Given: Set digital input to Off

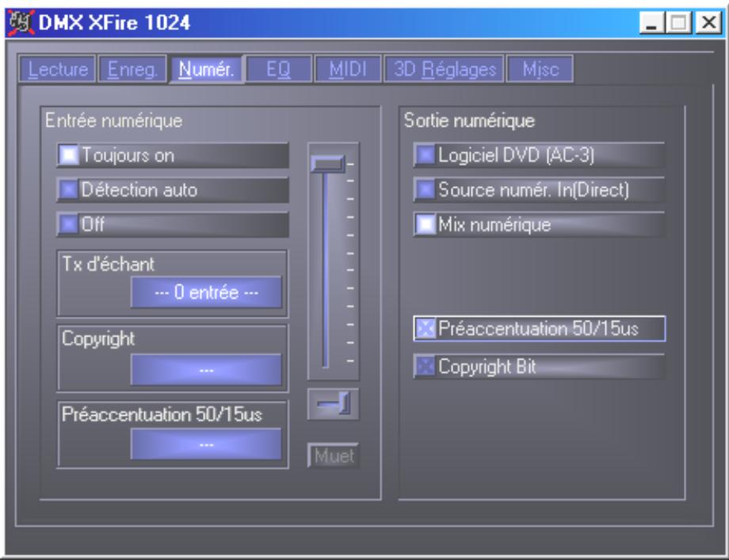Looking at the screenshot, I should click(x=173, y=224).
